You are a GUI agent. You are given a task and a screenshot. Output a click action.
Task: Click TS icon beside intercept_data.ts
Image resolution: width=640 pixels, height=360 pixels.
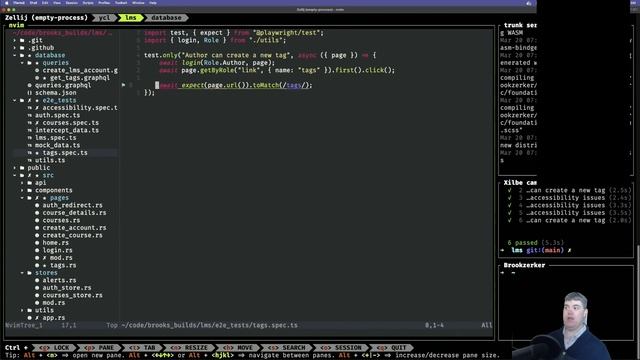(x=29, y=130)
